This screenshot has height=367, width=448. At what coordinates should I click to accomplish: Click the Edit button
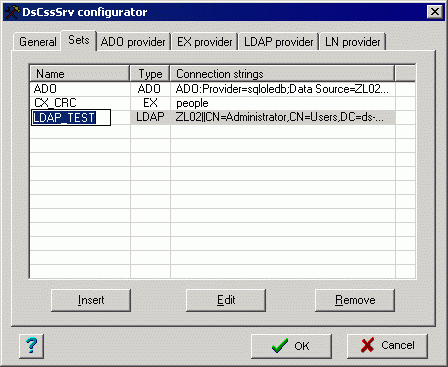coord(226,300)
